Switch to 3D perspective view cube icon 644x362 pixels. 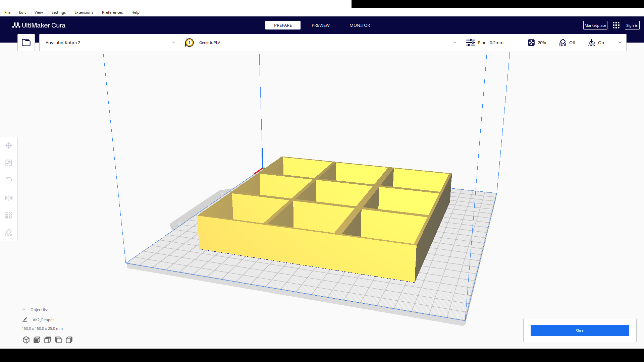tap(26, 340)
